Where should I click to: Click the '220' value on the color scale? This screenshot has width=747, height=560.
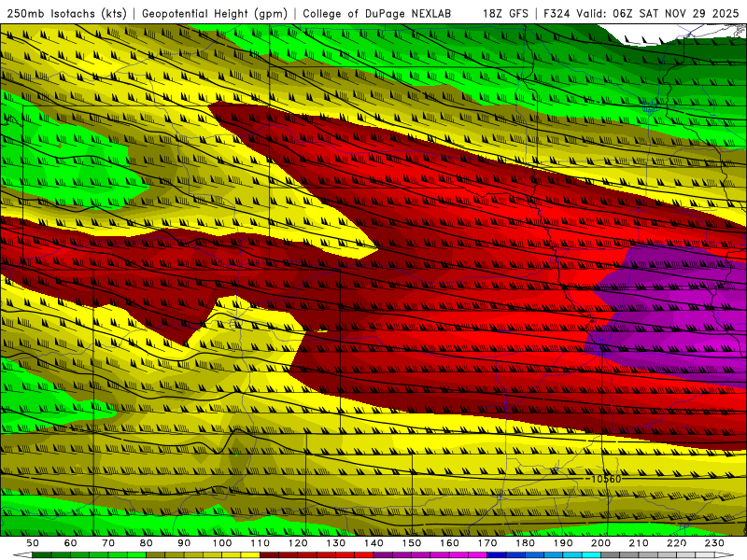676,543
